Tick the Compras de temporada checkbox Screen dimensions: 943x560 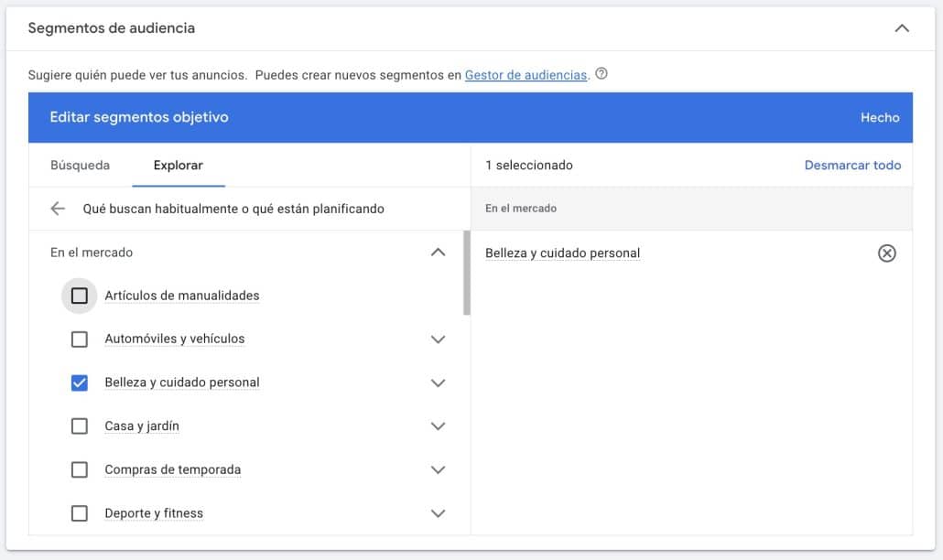(80, 469)
